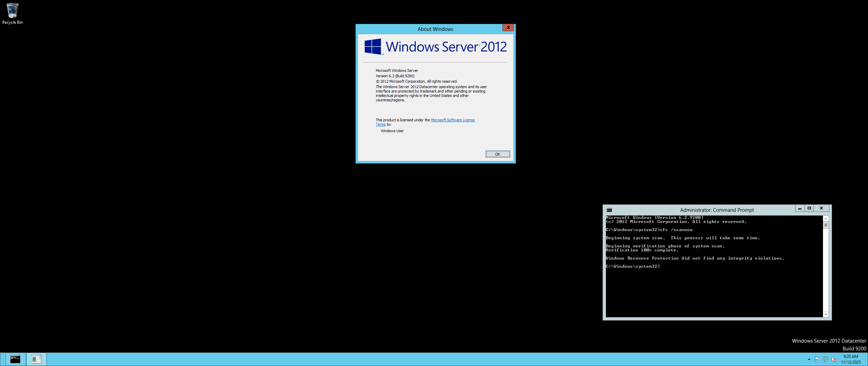
Task: Click Command Prompt title bar system icon
Action: click(609, 210)
